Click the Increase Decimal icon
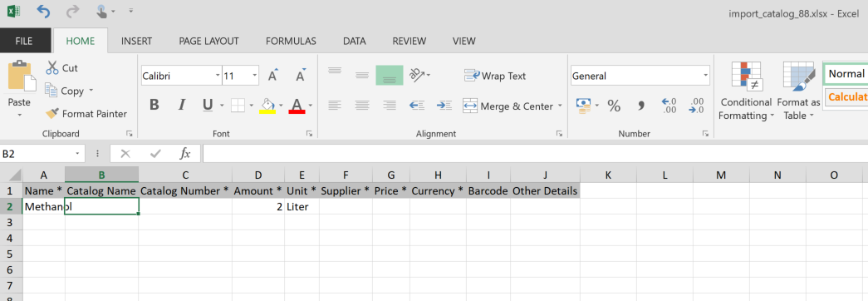The width and height of the screenshot is (868, 301). 669,106
